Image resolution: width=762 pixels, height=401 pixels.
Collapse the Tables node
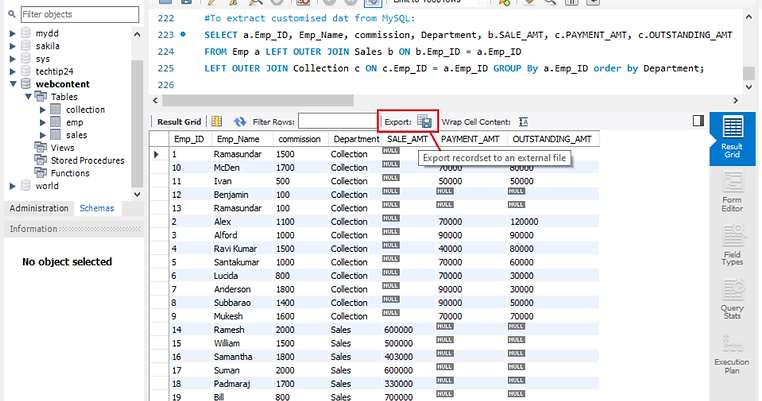click(x=28, y=97)
